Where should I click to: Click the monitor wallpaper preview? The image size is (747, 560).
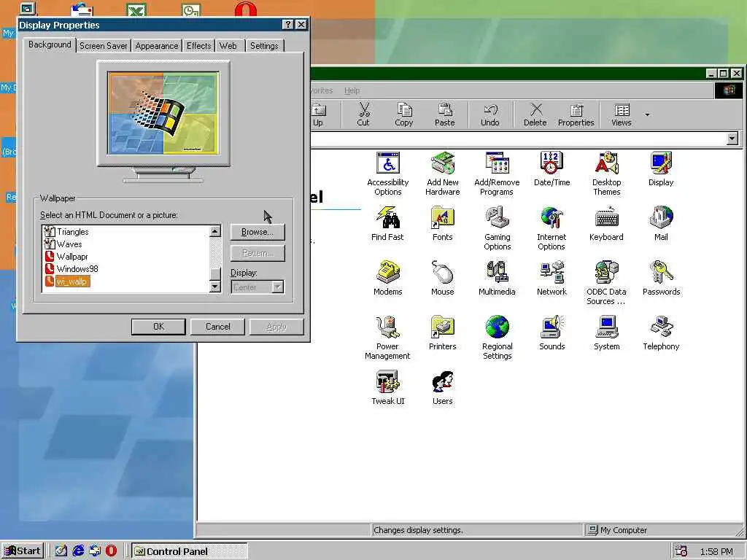[163, 113]
